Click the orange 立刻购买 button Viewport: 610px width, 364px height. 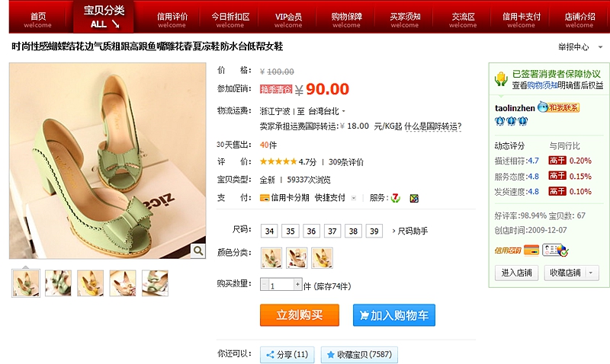(x=300, y=315)
